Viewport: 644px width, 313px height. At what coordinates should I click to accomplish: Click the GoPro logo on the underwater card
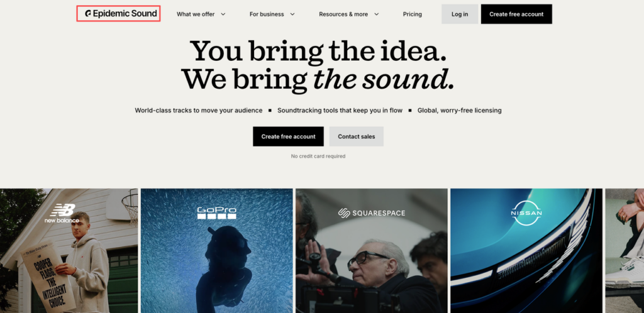point(216,213)
